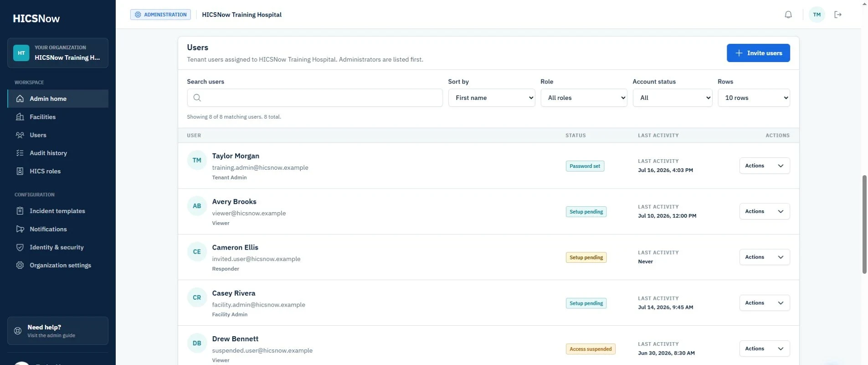Screen dimensions: 868x365
Task: Click the Showing 8 of 8 matching users text
Action: (x=234, y=117)
